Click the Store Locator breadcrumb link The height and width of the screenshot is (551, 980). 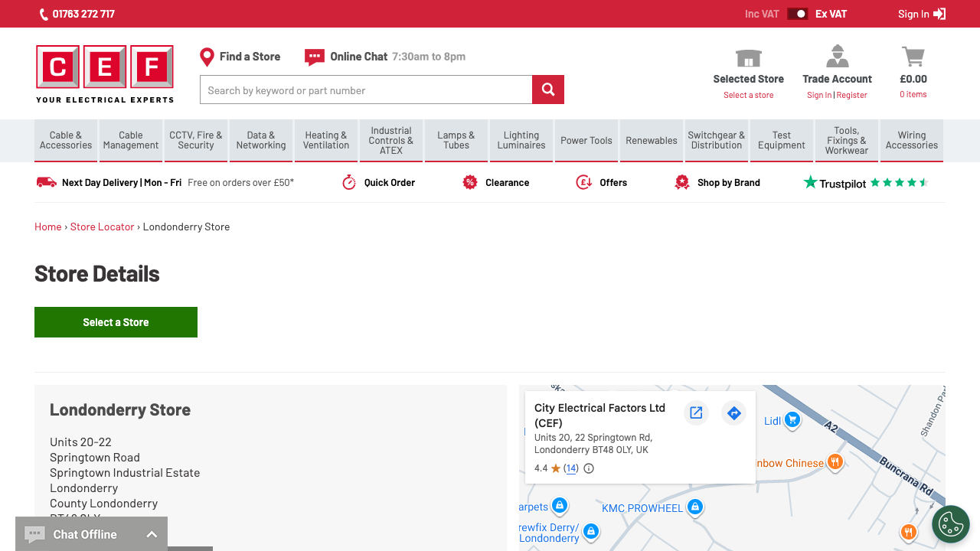click(102, 227)
